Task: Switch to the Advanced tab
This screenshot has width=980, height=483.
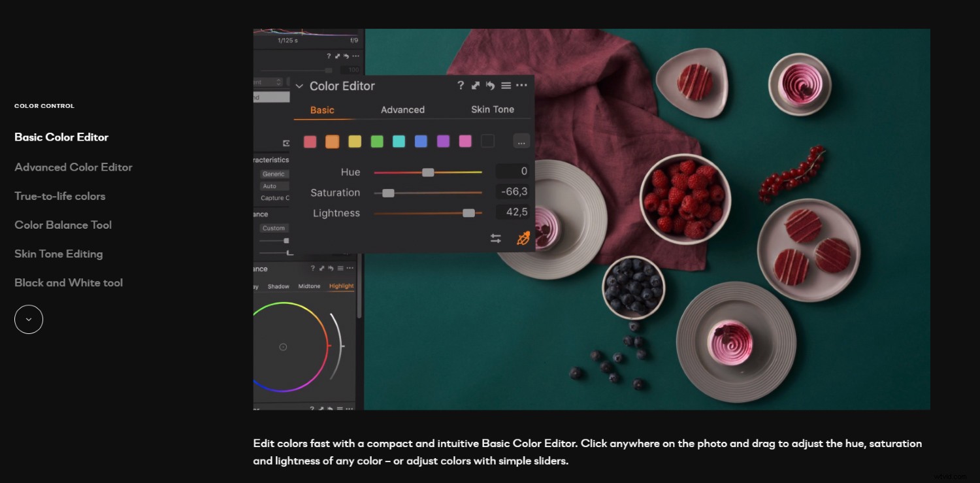Action: 402,109
